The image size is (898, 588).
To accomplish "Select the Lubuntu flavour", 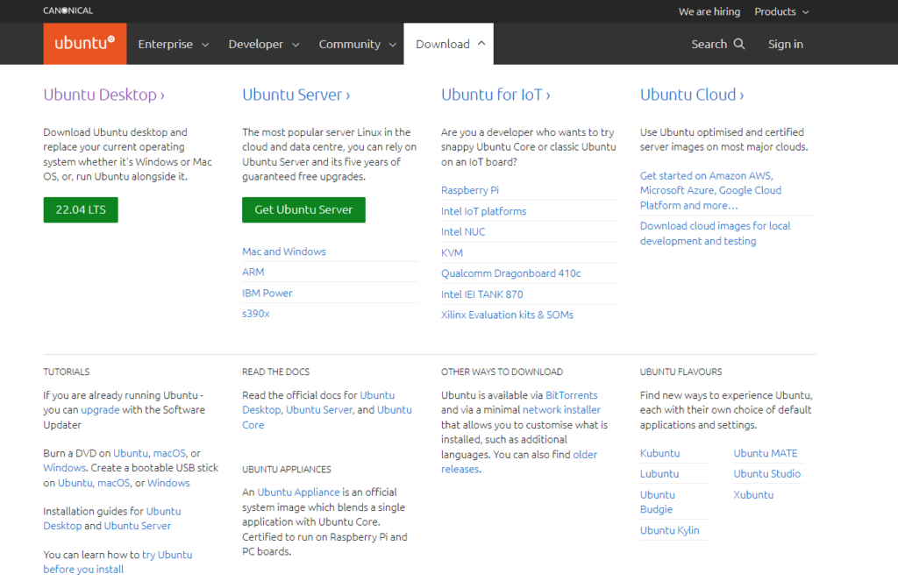I will [659, 473].
